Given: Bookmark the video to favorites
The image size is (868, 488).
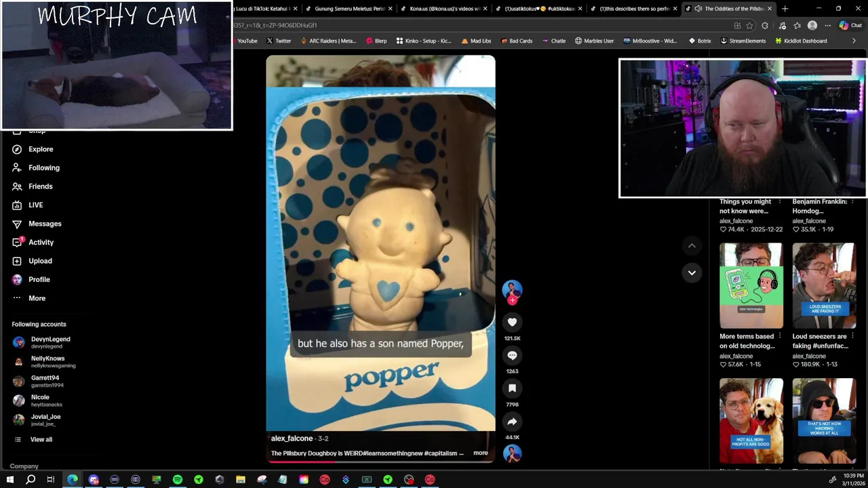Looking at the screenshot, I should (x=512, y=388).
